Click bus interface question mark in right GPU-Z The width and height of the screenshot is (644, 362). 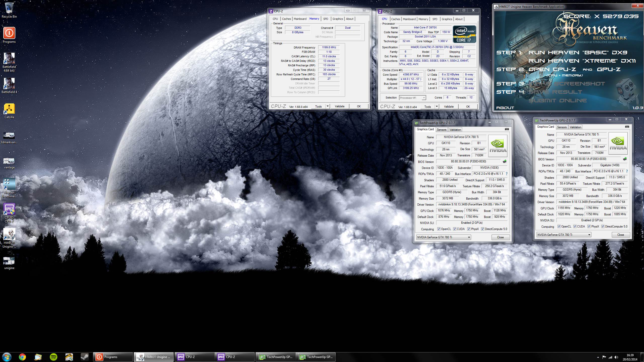coord(627,171)
